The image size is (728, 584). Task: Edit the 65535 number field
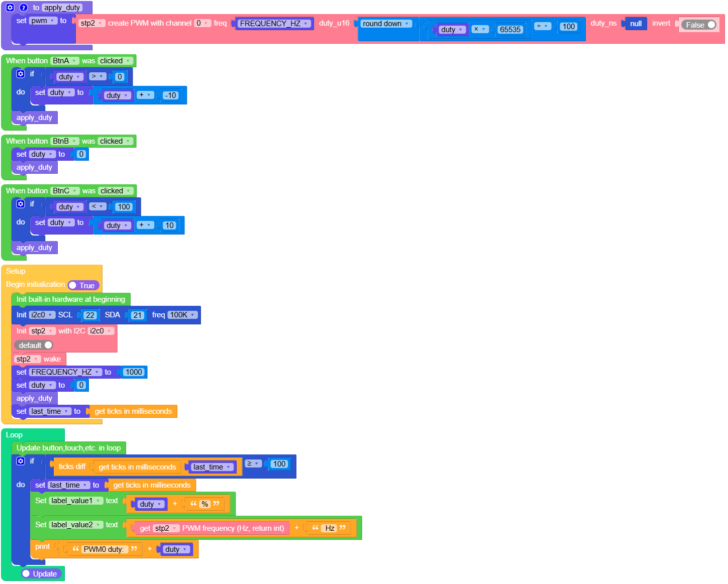(510, 30)
